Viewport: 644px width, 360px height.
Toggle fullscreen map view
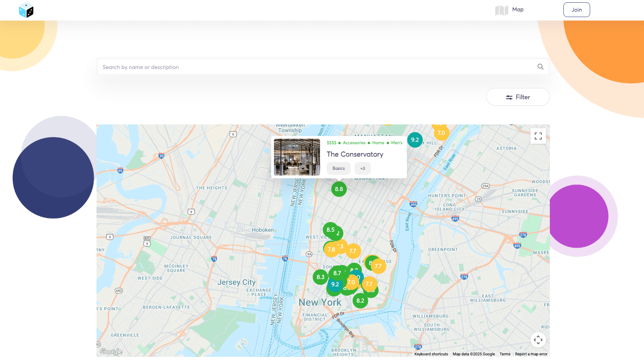pyautogui.click(x=538, y=136)
